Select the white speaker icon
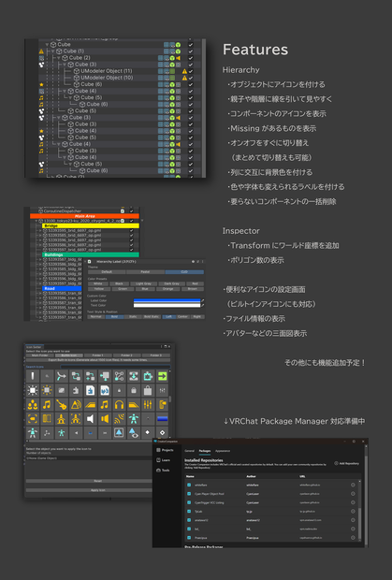392x580 pixels. pyautogui.click(x=90, y=418)
